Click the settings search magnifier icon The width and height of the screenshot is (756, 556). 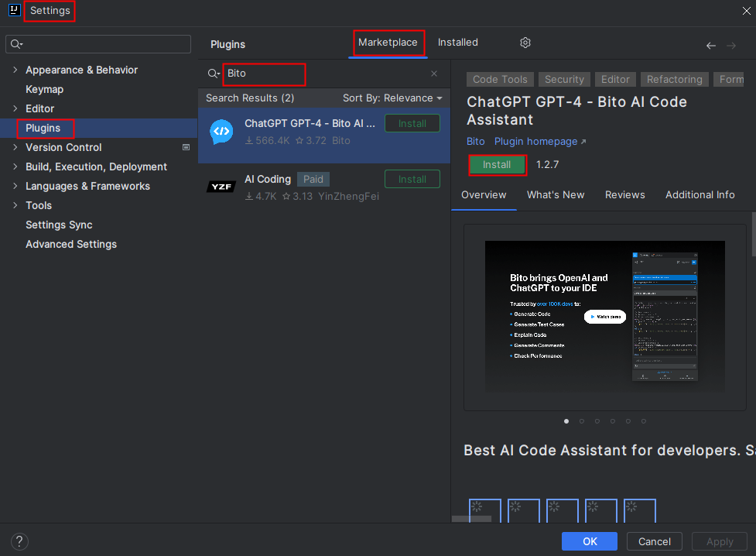[x=16, y=44]
